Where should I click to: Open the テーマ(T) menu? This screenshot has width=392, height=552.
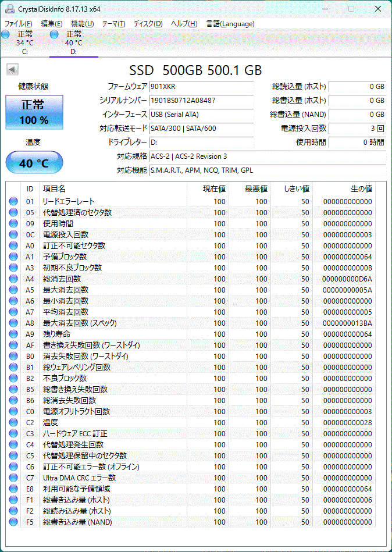(x=113, y=24)
